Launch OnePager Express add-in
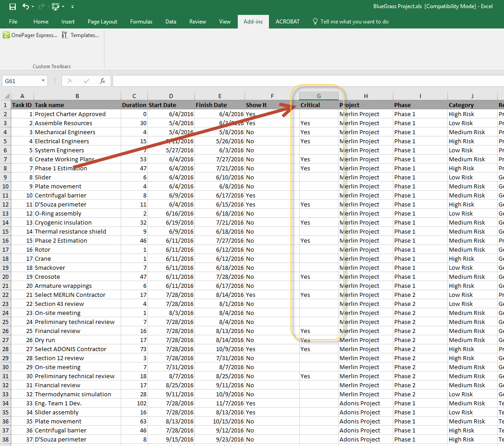 coord(30,35)
